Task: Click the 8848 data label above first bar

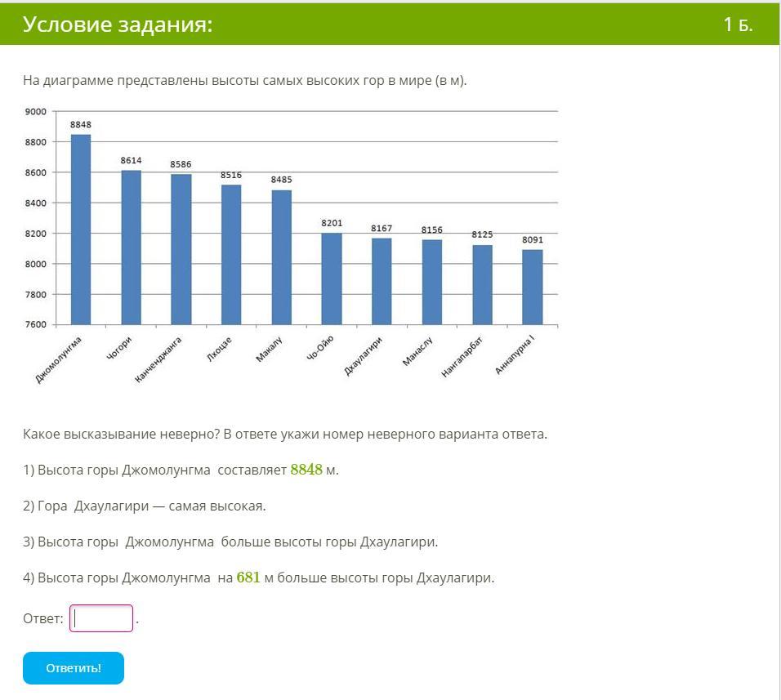Action: pyautogui.click(x=81, y=124)
